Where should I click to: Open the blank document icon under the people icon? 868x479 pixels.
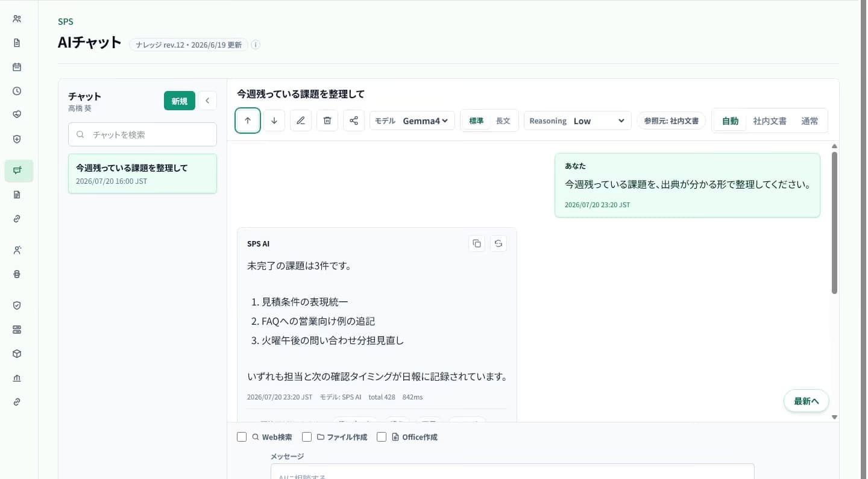click(17, 43)
